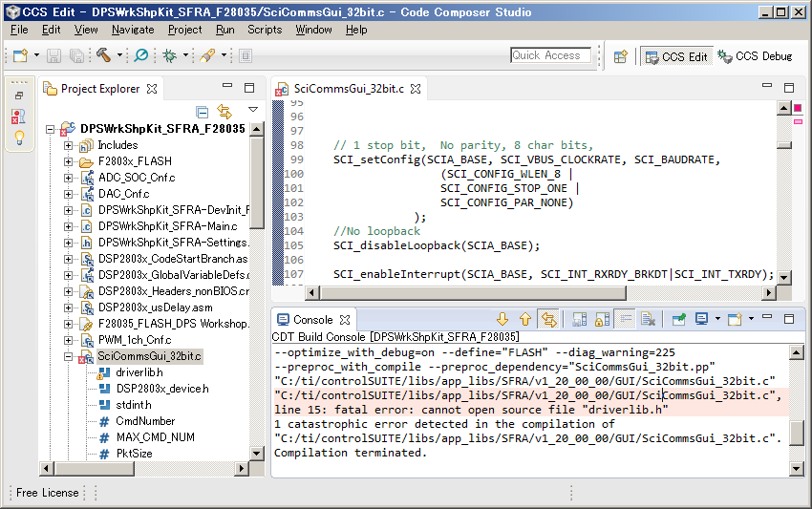Open the Scripts menu
The height and width of the screenshot is (509, 812).
click(265, 30)
